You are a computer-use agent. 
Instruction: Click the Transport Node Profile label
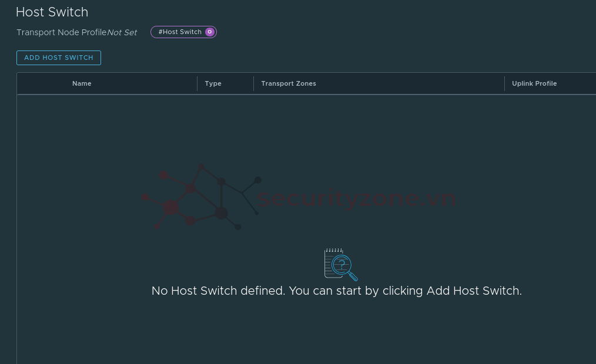point(62,33)
